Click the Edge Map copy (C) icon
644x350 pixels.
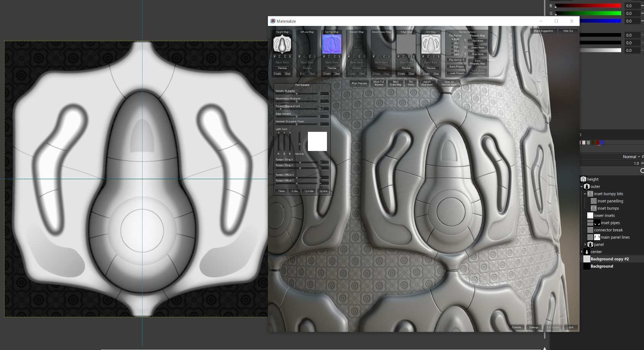point(404,56)
